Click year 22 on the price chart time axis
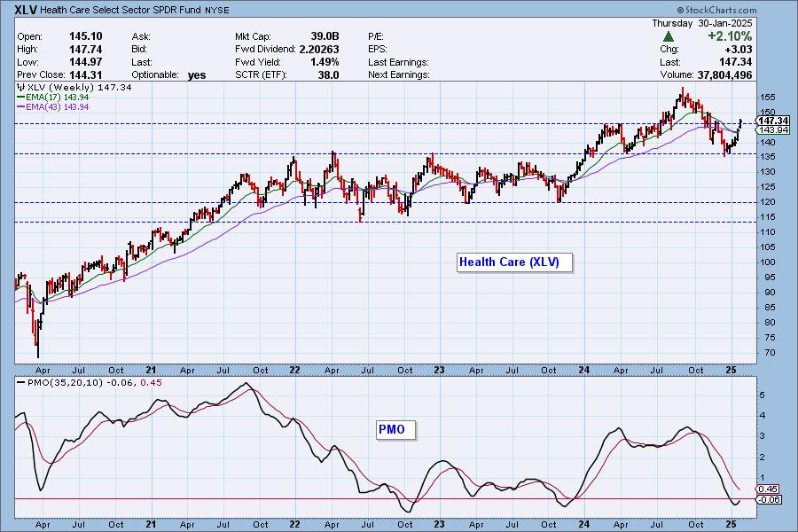 pos(294,370)
